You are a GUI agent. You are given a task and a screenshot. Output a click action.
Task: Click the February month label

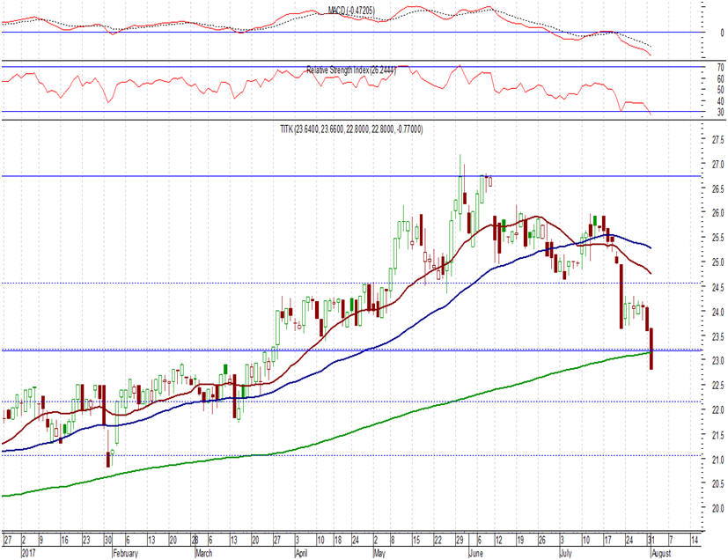(x=125, y=553)
